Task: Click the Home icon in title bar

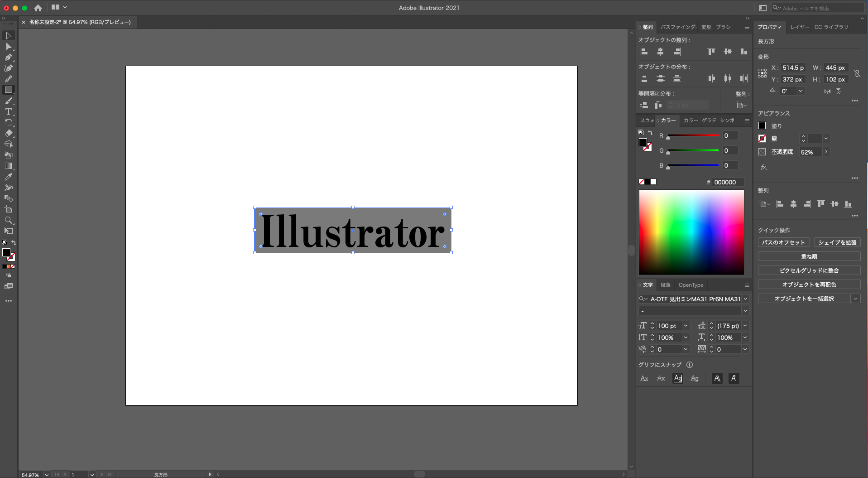Action: 38,8
